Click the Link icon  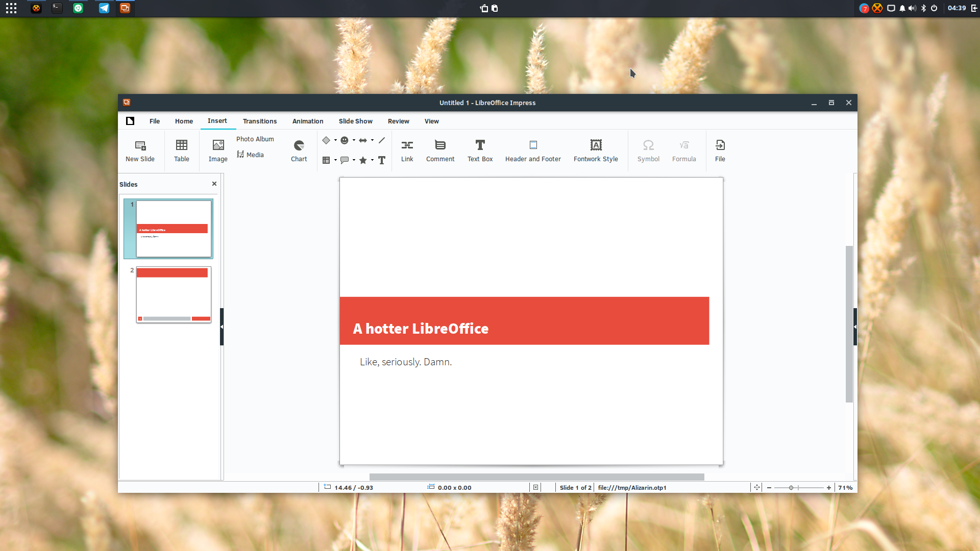[x=407, y=145]
